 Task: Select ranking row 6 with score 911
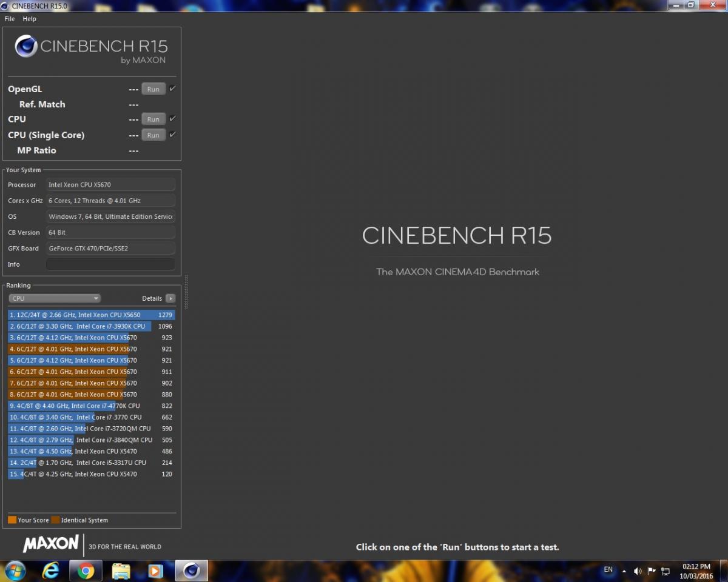92,372
